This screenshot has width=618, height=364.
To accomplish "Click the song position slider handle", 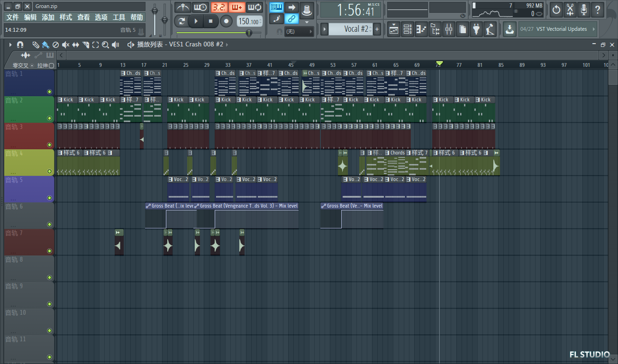I will [x=249, y=32].
